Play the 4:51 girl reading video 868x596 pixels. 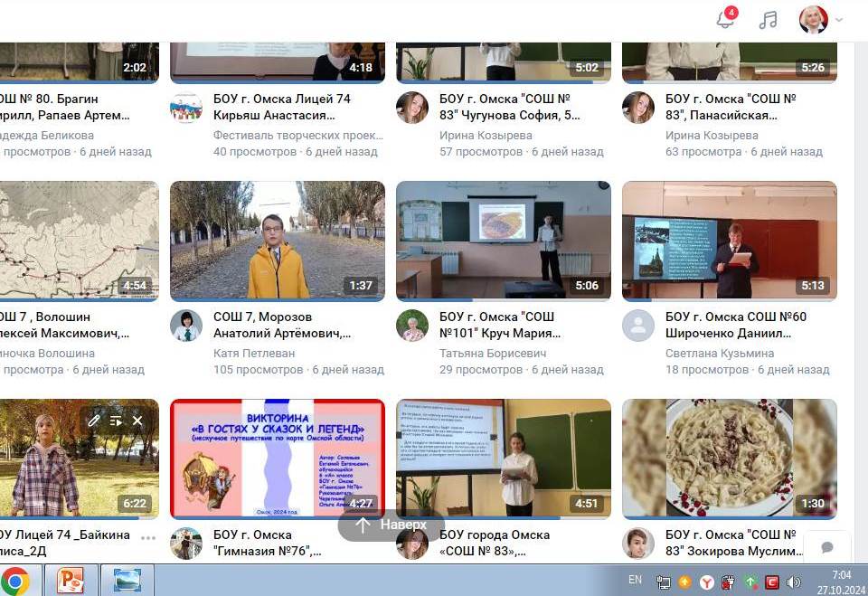click(x=504, y=459)
